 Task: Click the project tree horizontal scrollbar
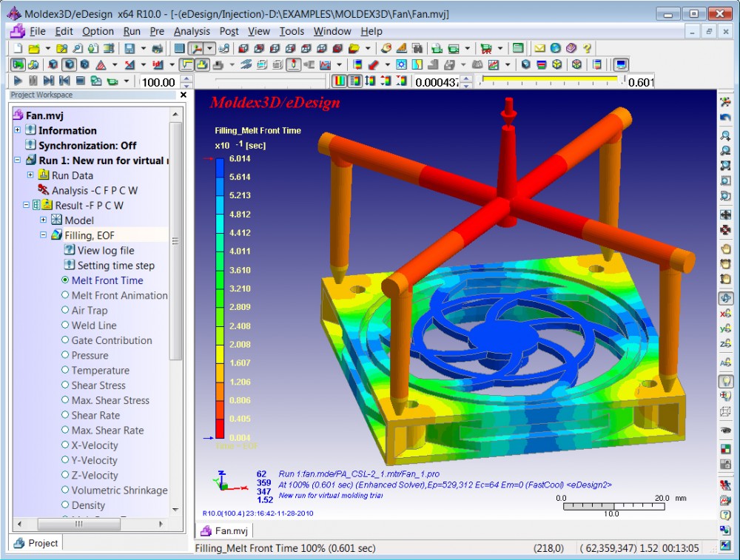(90, 524)
